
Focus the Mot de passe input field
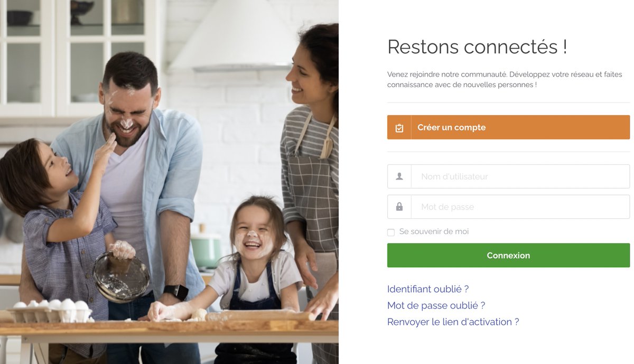(520, 207)
